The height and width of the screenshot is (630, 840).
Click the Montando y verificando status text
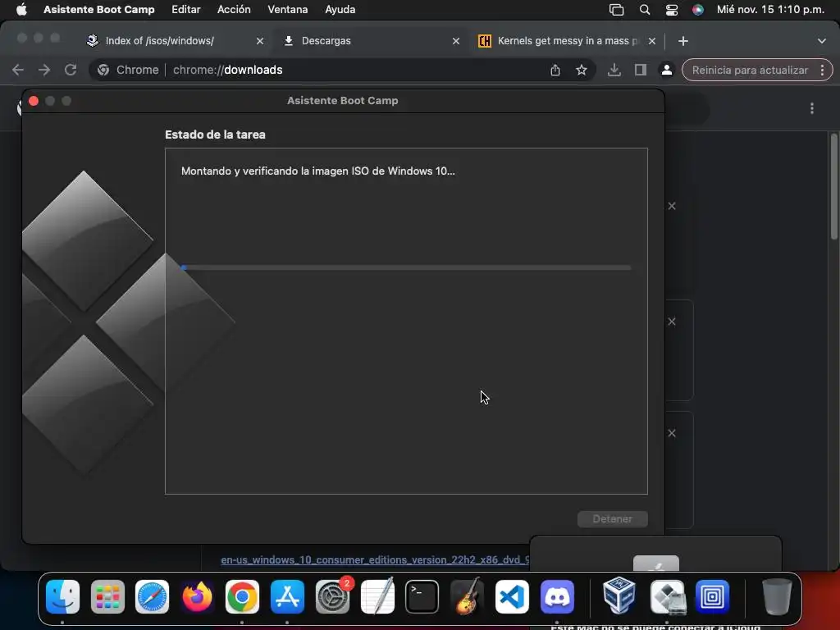(x=317, y=171)
